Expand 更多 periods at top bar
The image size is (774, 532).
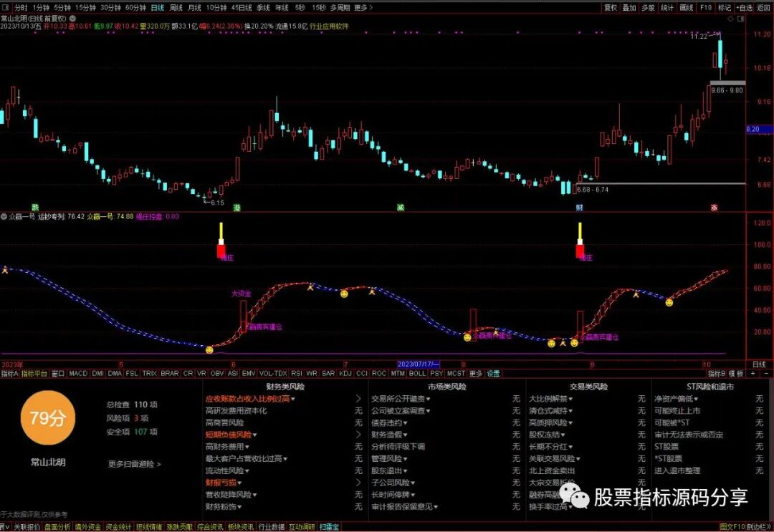pyautogui.click(x=363, y=7)
